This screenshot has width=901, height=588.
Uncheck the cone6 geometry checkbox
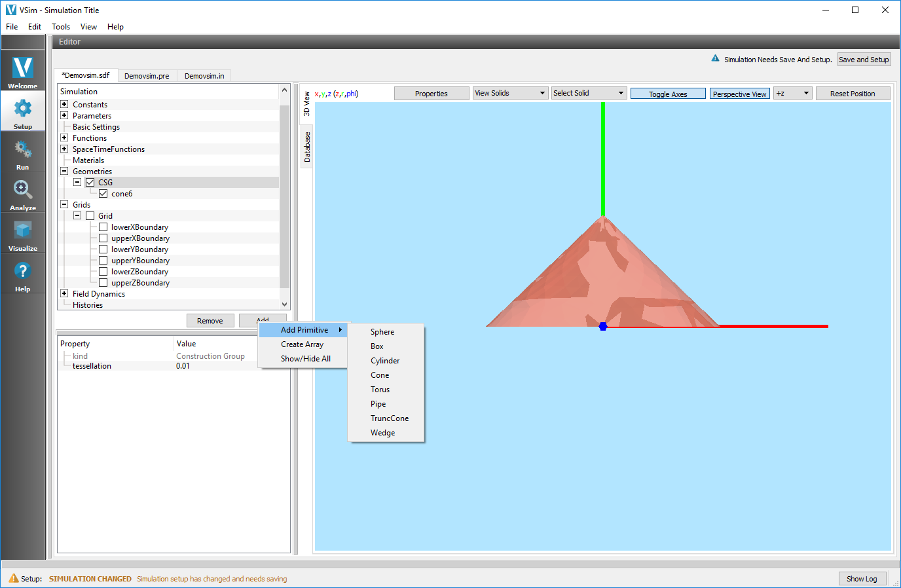[103, 194]
